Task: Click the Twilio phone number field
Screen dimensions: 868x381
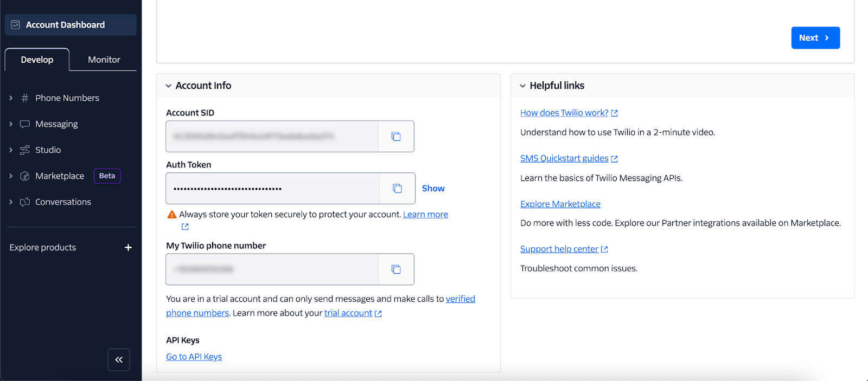Action: coord(272,269)
